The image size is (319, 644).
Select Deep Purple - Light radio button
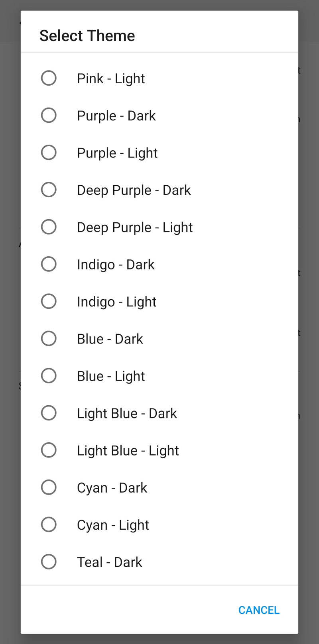tap(49, 227)
